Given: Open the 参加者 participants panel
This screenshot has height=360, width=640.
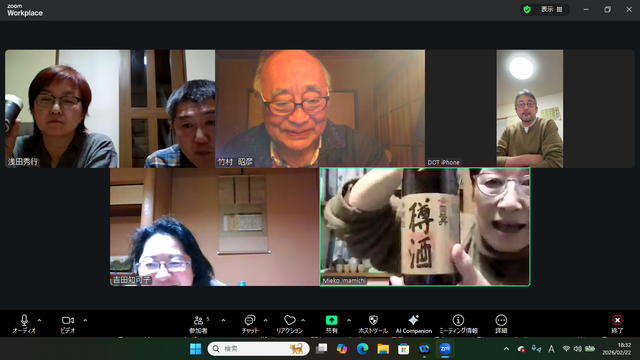Looking at the screenshot, I should pos(198,324).
